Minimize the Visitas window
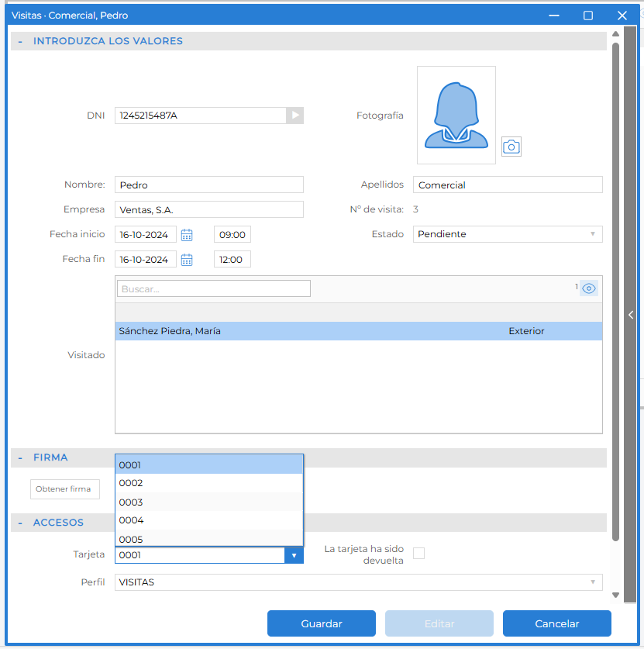Image resolution: width=644 pixels, height=649 pixels. point(554,16)
